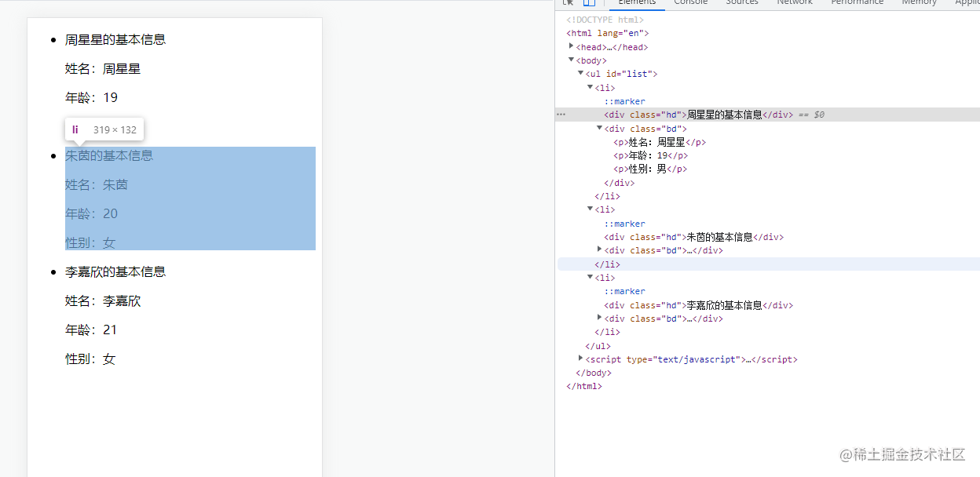Click the inspect element picker icon
Image resolution: width=980 pixels, height=477 pixels.
click(x=569, y=2)
